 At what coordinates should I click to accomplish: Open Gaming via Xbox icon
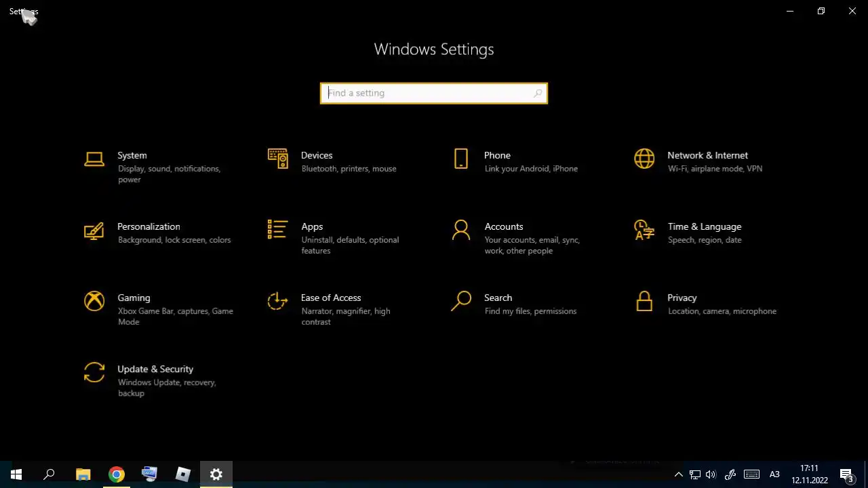point(94,301)
